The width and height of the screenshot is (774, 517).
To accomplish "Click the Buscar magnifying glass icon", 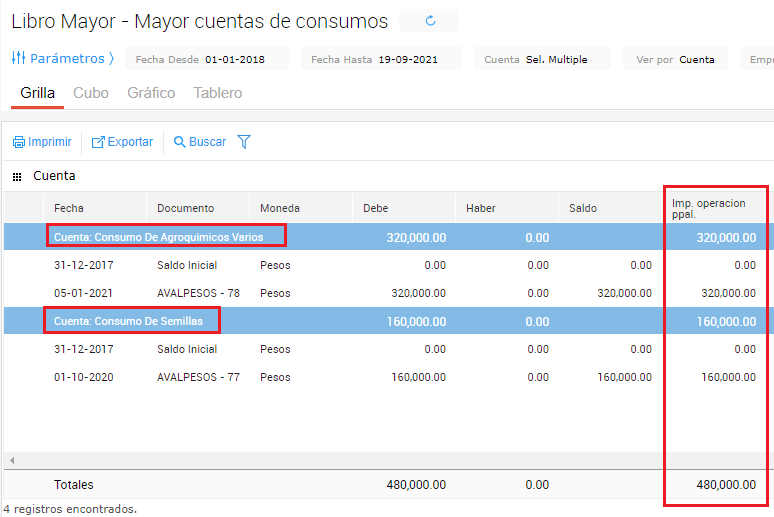I will [180, 142].
